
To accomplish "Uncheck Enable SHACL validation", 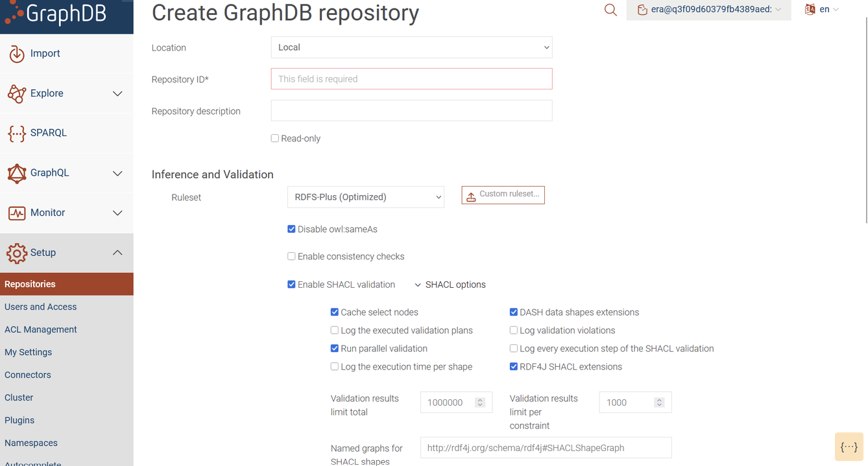I will tap(291, 284).
